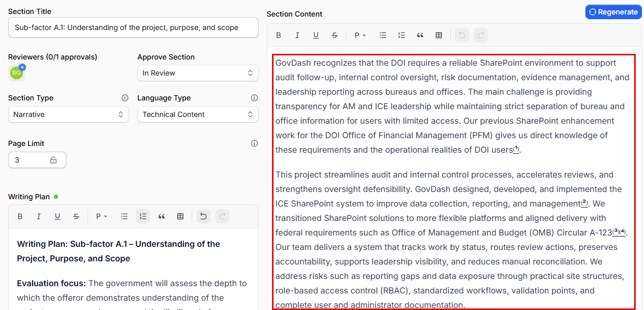Click the Section Type info icon
The height and width of the screenshot is (310, 644).
124,98
